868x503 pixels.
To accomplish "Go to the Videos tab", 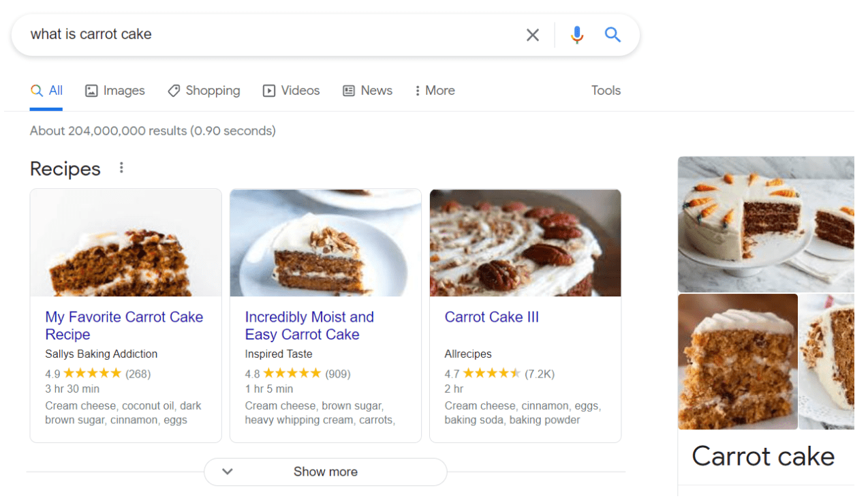I will [x=291, y=91].
